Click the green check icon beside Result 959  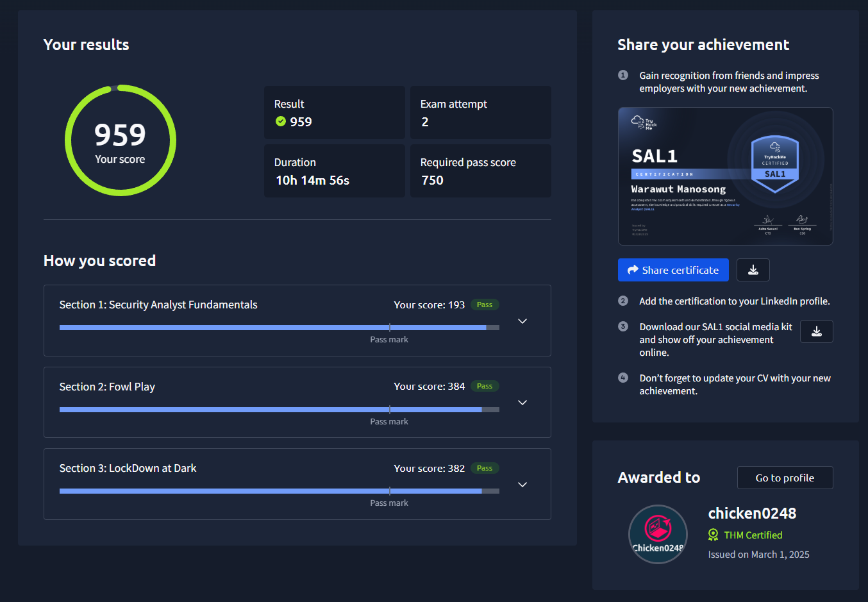click(x=281, y=121)
